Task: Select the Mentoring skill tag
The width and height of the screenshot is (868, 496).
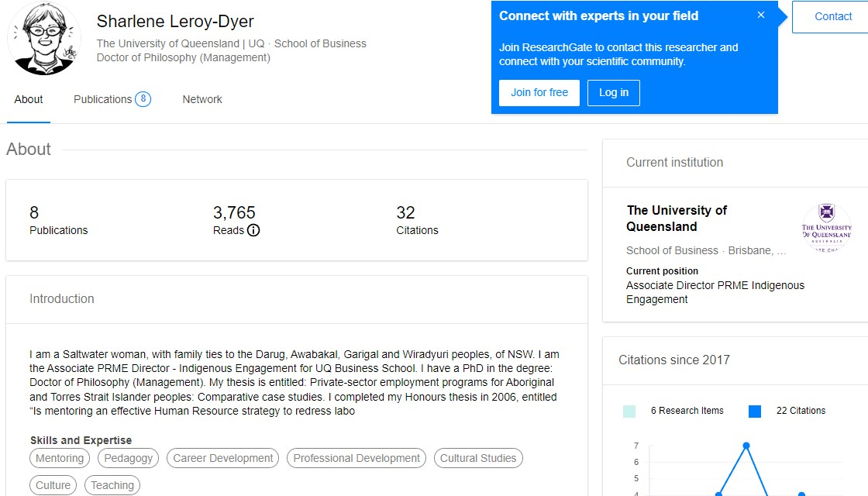Action: (60, 458)
